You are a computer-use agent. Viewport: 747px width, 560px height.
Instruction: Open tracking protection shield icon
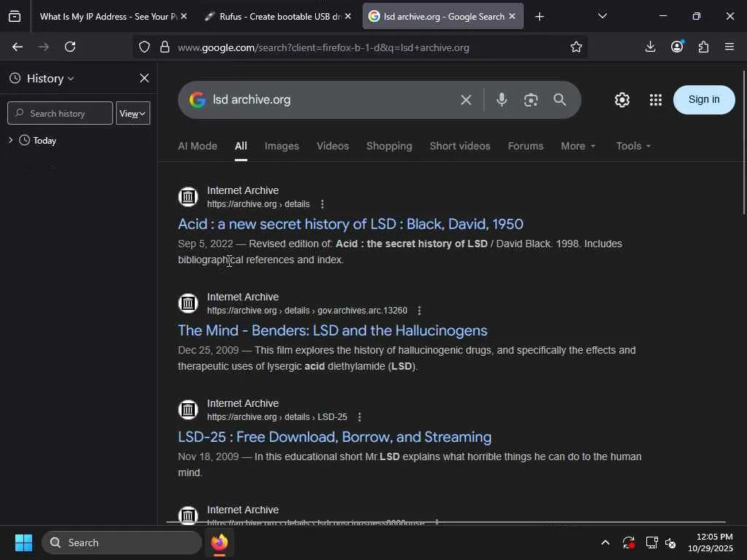click(144, 47)
